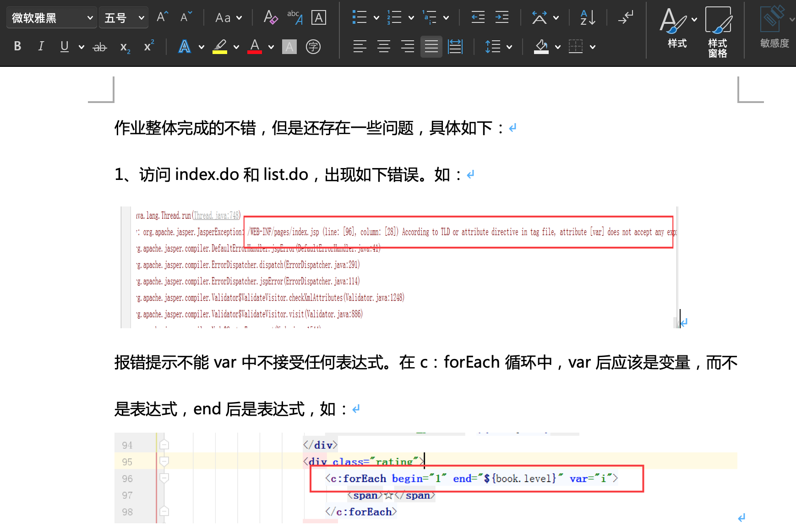
Task: Sort paragraphs A to Z
Action: (x=588, y=17)
